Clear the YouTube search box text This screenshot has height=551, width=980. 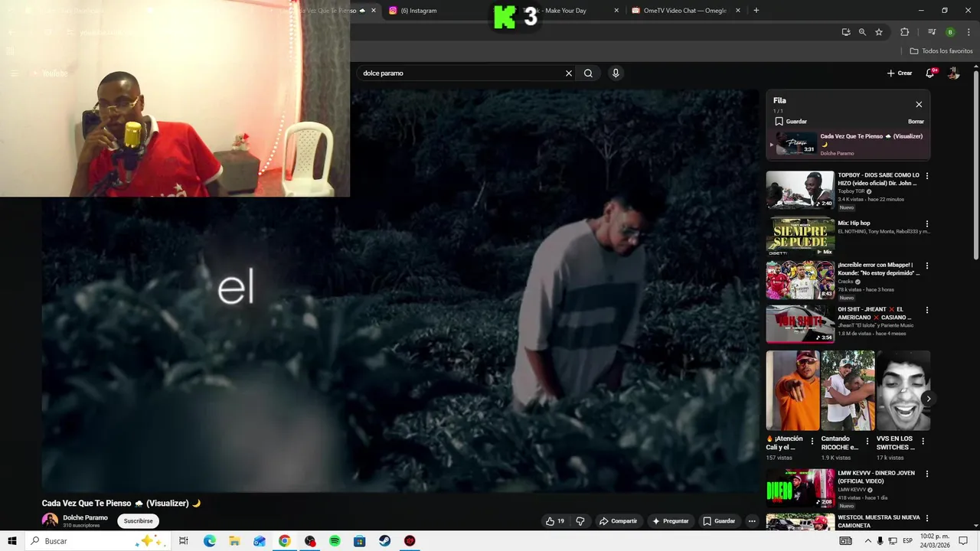[569, 73]
